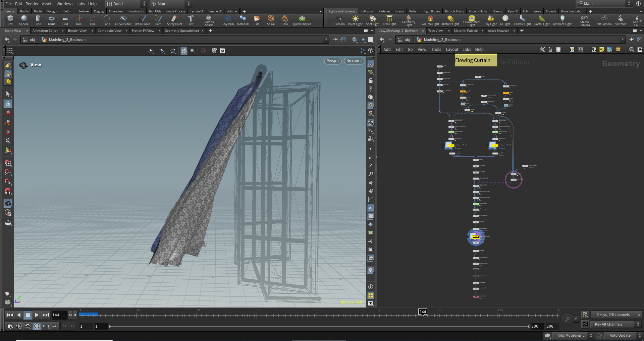Switch to the Geometry Spreadsheet tab
This screenshot has height=341, width=644.
[181, 30]
